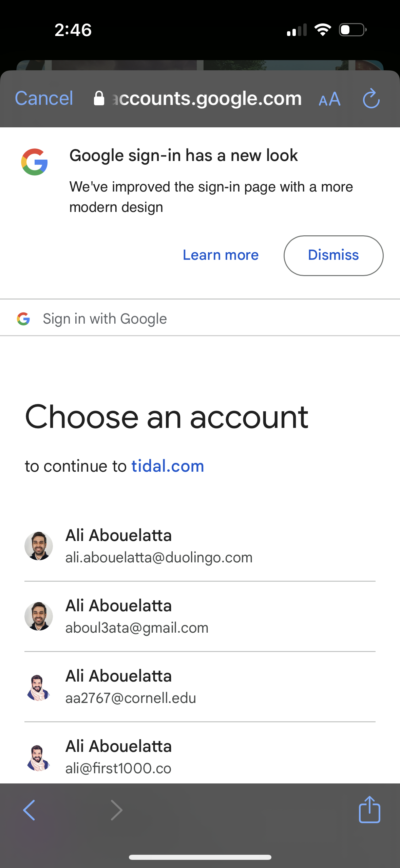This screenshot has height=868, width=400.
Task: Tap the accounts.google.com address bar
Action: tap(207, 99)
